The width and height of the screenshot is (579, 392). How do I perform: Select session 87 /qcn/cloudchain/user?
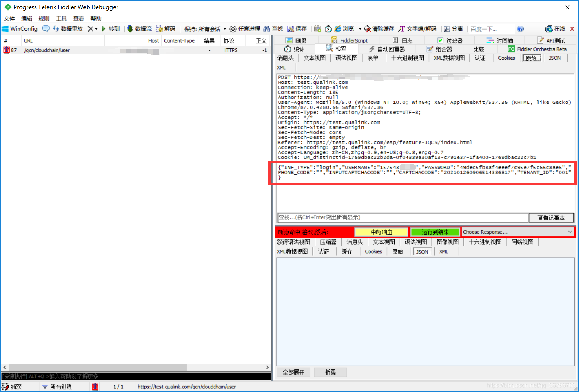(x=136, y=50)
